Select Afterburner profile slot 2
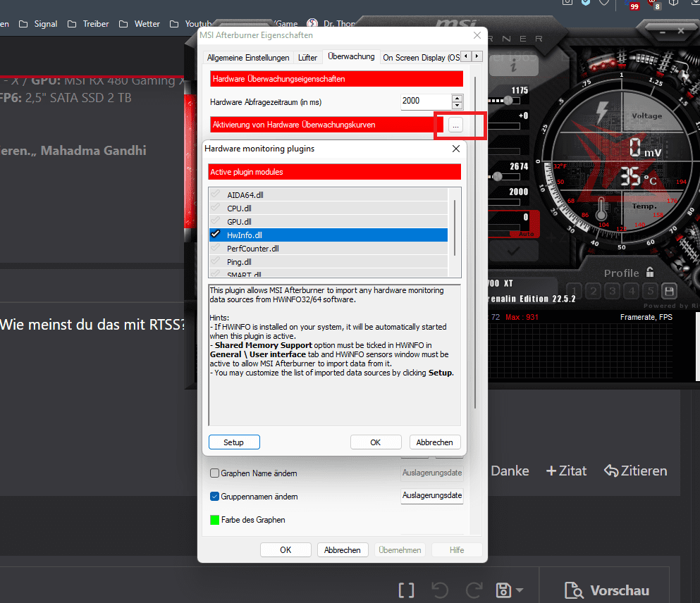Screen dimensions: 700x603 594,291
